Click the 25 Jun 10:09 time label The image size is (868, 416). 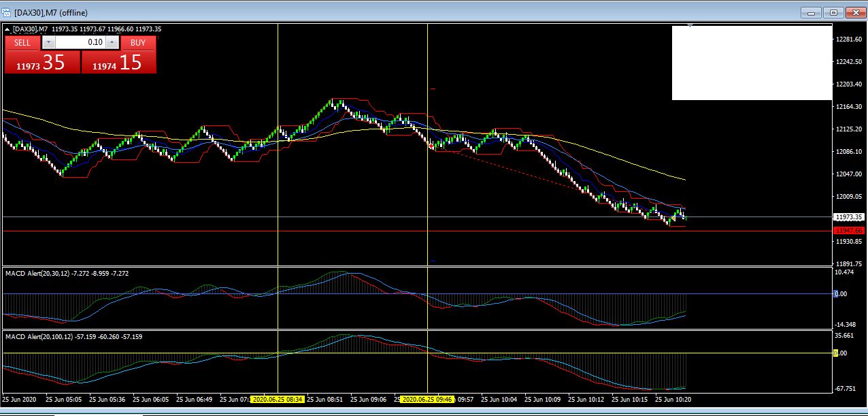(x=544, y=399)
